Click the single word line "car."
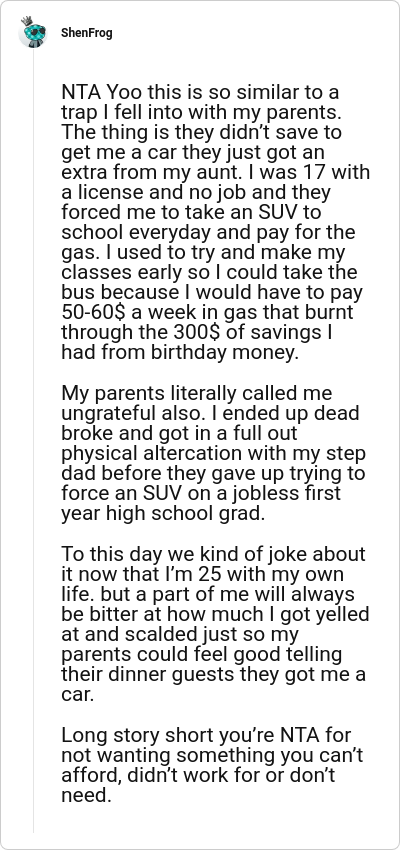The image size is (400, 850). (x=78, y=696)
